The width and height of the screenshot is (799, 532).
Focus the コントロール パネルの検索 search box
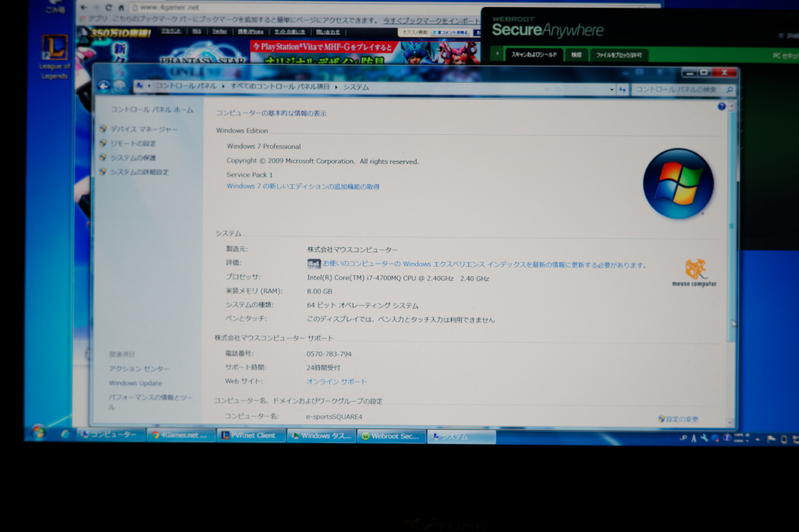(684, 90)
